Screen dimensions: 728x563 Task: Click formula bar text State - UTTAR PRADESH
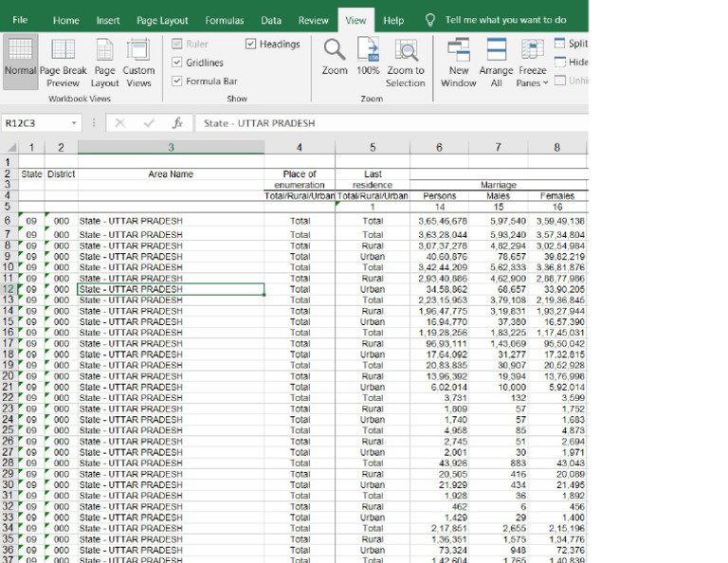click(x=259, y=123)
